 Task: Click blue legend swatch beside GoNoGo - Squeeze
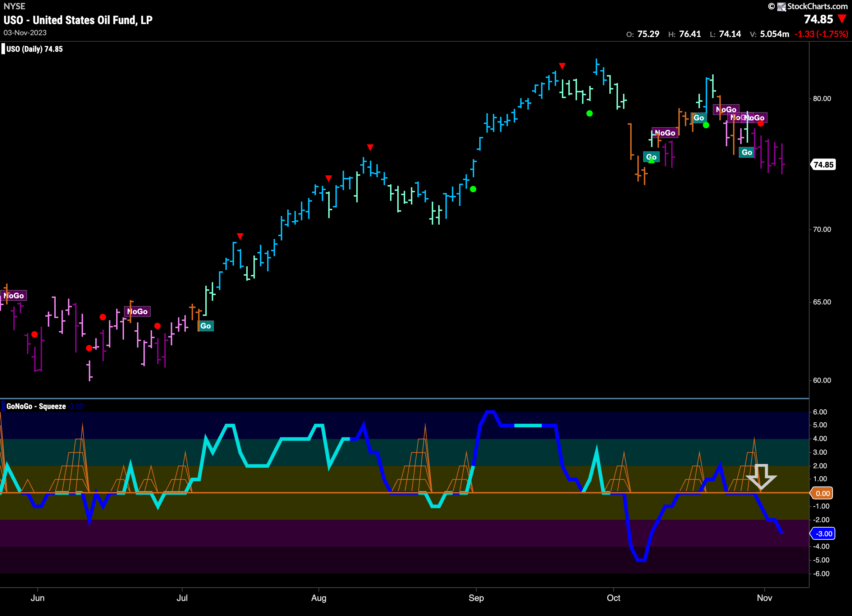pyautogui.click(x=3, y=406)
